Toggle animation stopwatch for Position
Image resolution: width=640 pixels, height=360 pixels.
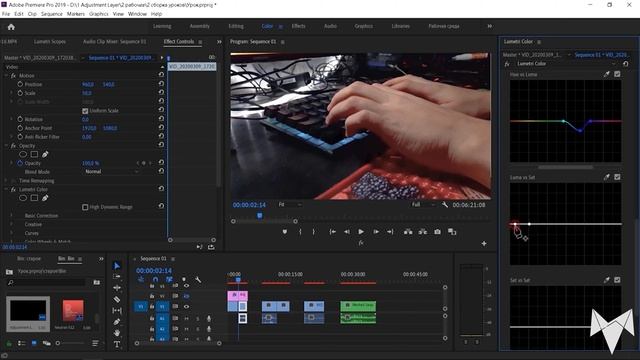coord(20,84)
